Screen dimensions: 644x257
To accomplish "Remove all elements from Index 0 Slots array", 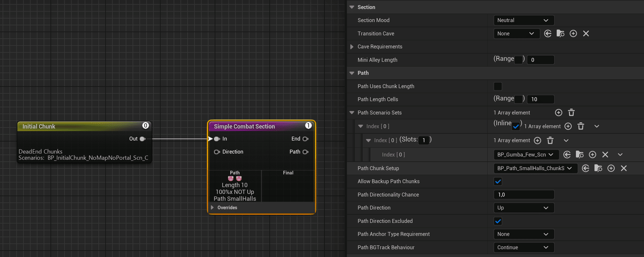I will pyautogui.click(x=550, y=140).
